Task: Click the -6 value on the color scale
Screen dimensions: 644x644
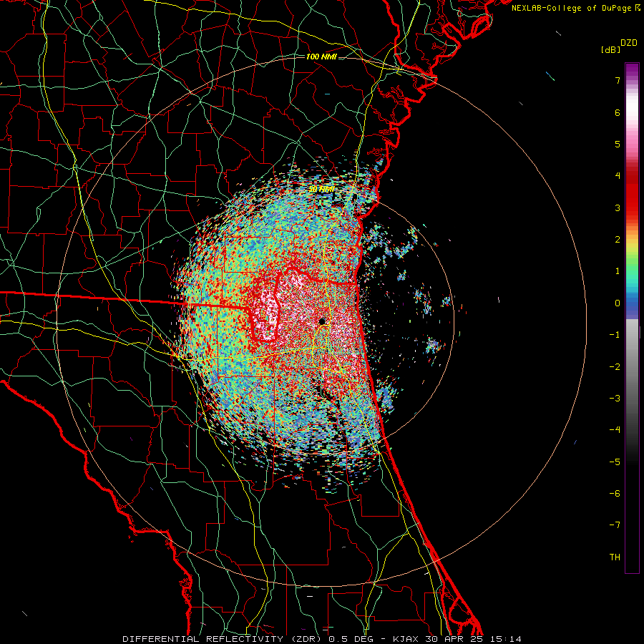Action: 615,494
